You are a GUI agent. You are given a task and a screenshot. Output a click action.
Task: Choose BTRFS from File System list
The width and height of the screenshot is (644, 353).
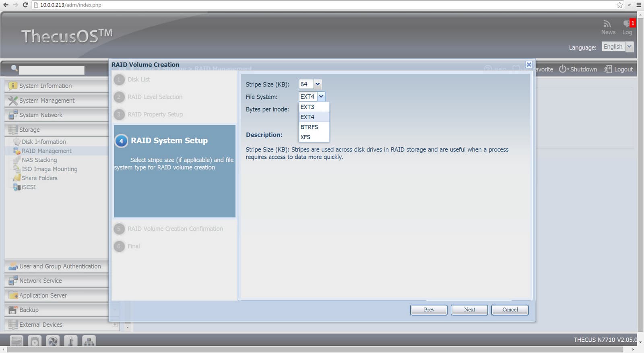point(314,127)
